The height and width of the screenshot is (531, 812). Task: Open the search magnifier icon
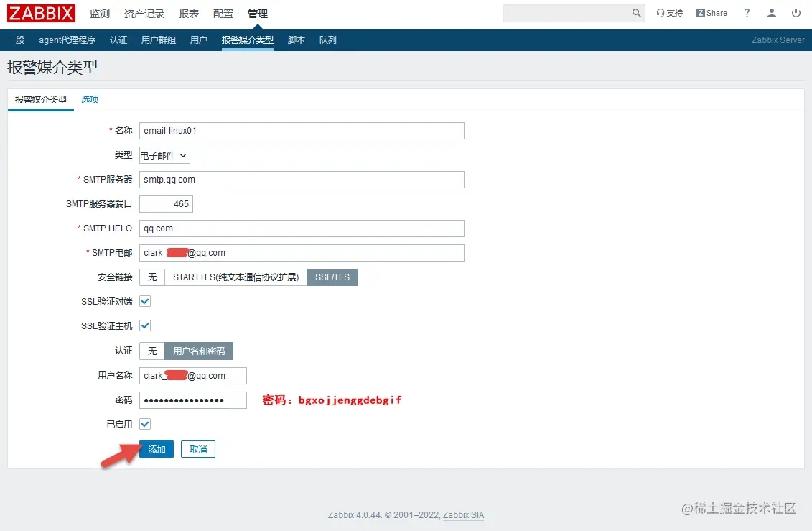coord(635,13)
